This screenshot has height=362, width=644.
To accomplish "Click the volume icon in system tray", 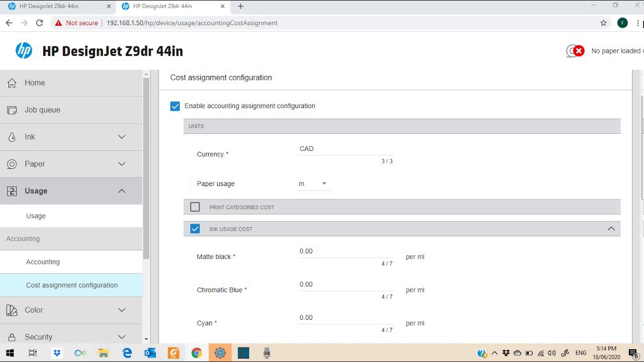I will coord(552,353).
